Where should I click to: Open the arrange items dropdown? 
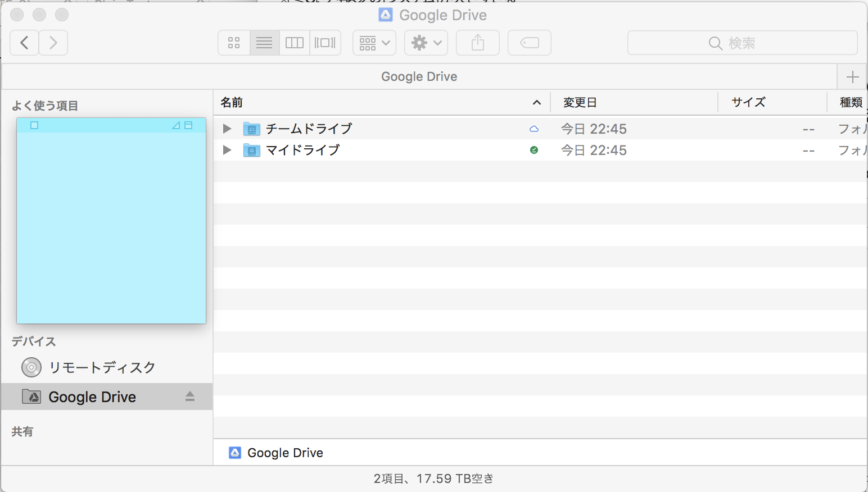pyautogui.click(x=374, y=43)
